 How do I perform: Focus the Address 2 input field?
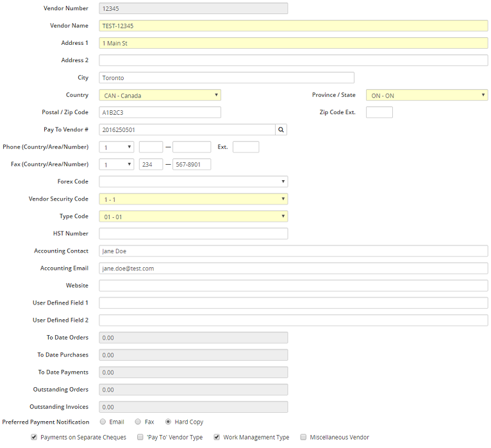[x=293, y=60]
